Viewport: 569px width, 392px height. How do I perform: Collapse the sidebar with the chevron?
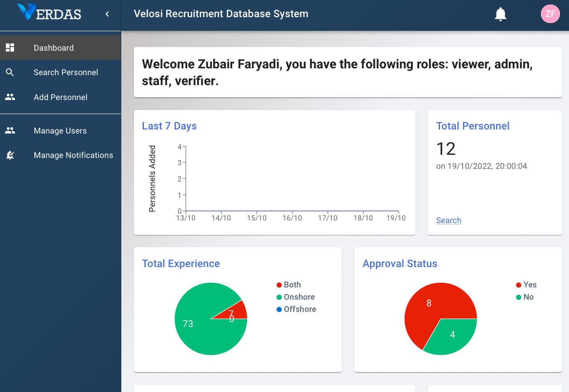[107, 14]
